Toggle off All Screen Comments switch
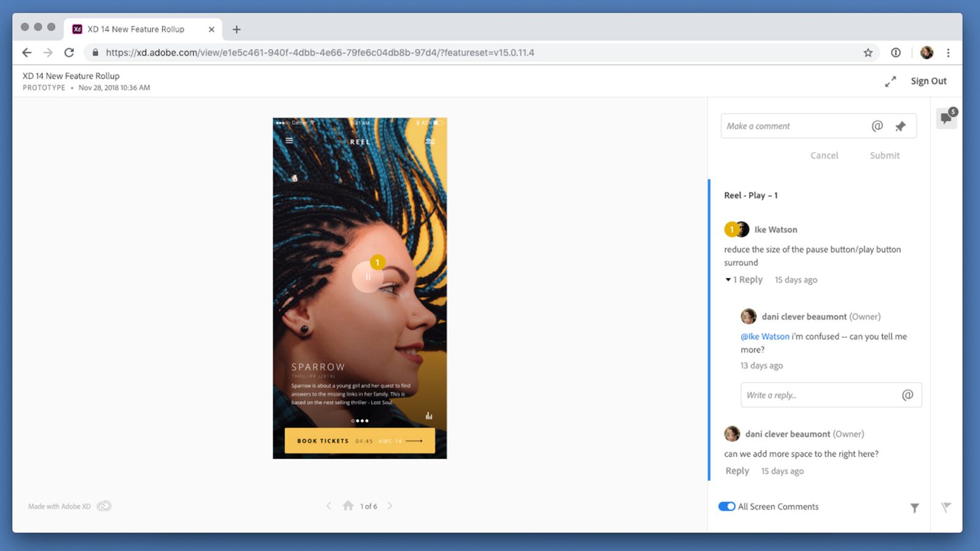Screen dimensions: 980x551 tap(726, 506)
